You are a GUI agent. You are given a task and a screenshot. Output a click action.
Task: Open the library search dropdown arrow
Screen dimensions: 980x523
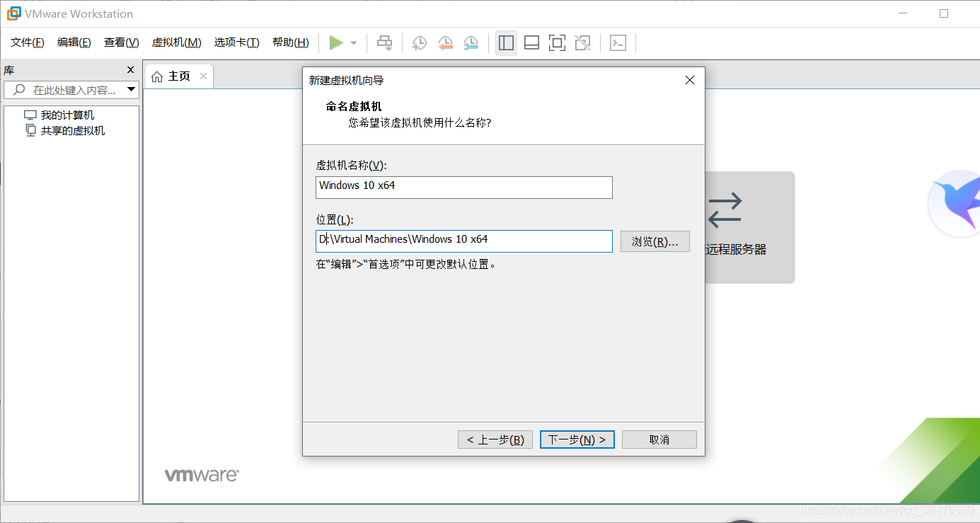click(x=131, y=90)
